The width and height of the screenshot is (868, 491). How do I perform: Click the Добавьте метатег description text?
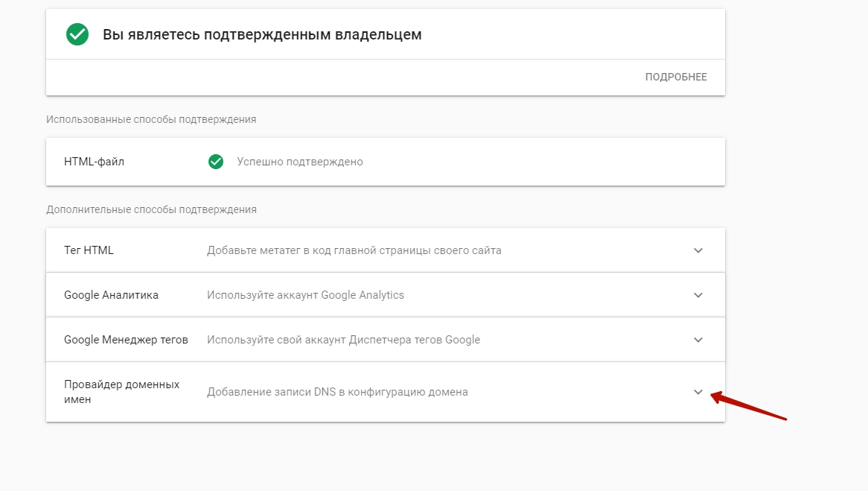(354, 250)
